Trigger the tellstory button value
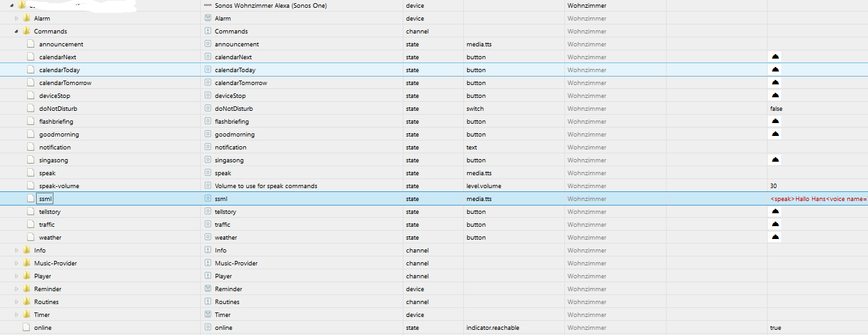This screenshot has width=868, height=335. (775, 211)
